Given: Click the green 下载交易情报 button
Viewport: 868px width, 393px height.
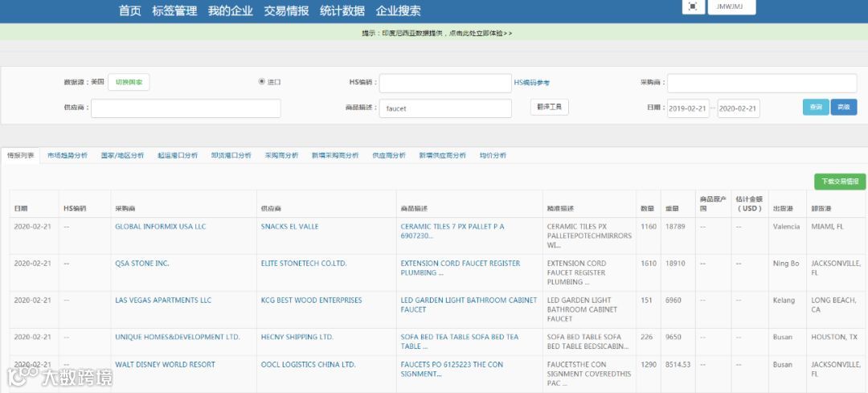Looking at the screenshot, I should pyautogui.click(x=840, y=182).
